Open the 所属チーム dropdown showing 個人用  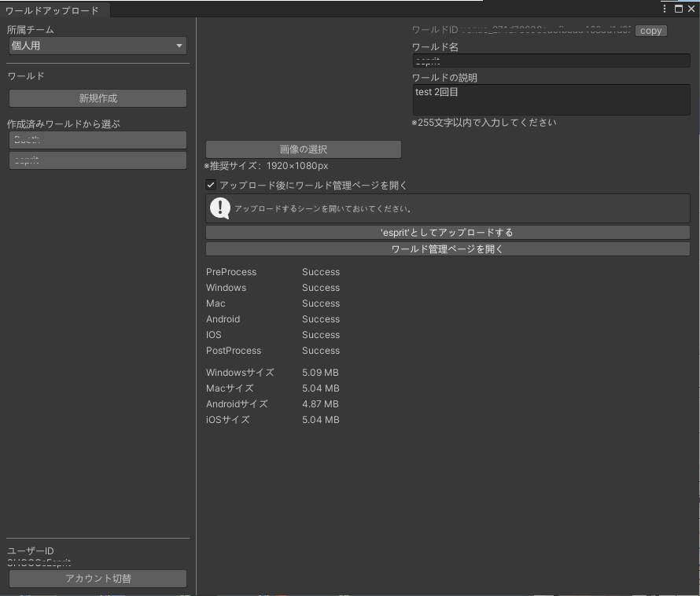[x=98, y=46]
